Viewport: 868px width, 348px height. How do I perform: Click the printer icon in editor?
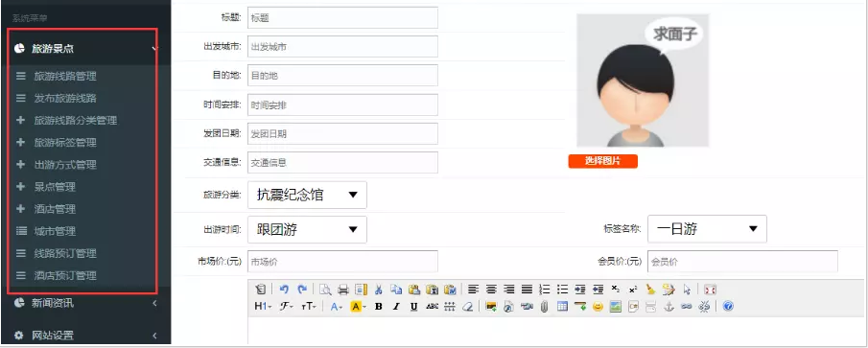tap(343, 290)
